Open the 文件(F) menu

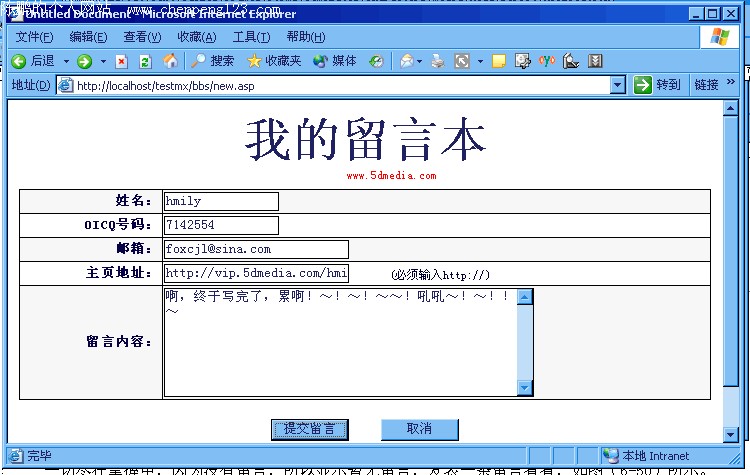[35, 37]
